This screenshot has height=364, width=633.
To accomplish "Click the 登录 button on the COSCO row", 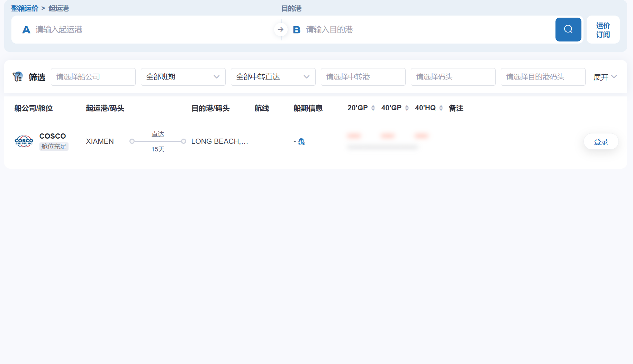I will tap(601, 141).
